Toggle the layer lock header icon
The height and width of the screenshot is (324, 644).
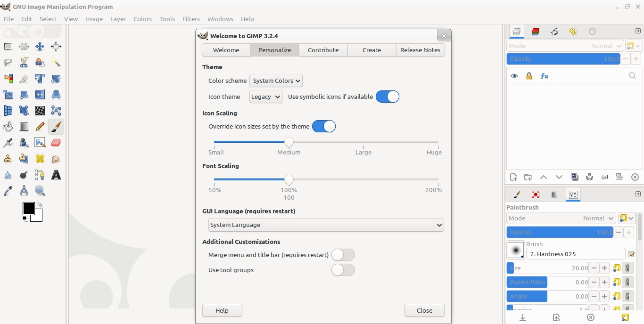[x=529, y=76]
